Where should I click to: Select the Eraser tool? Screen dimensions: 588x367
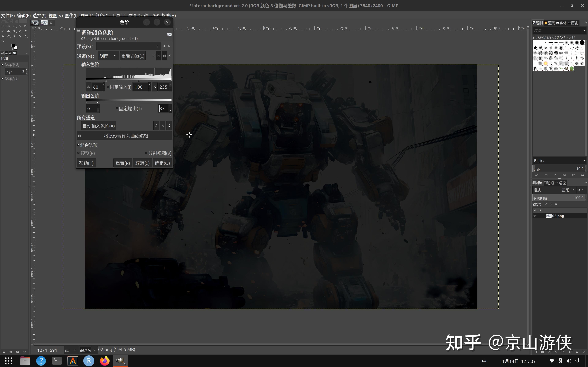tap(26, 31)
